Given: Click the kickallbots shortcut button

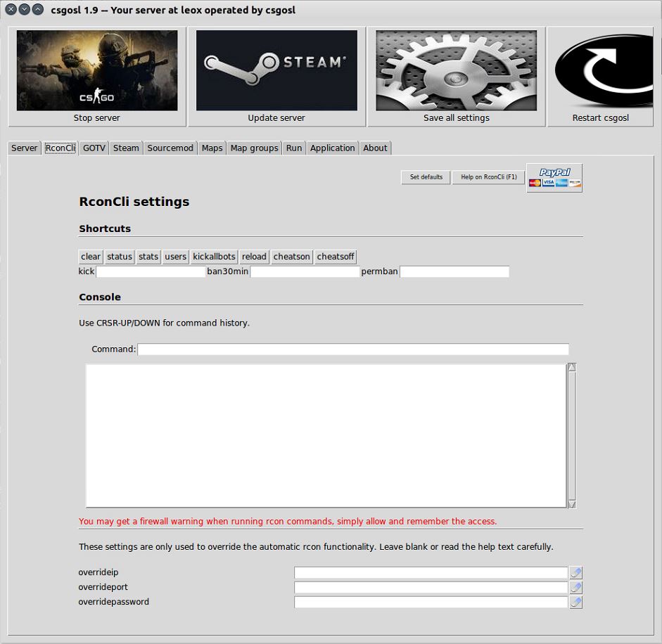Looking at the screenshot, I should 214,257.
